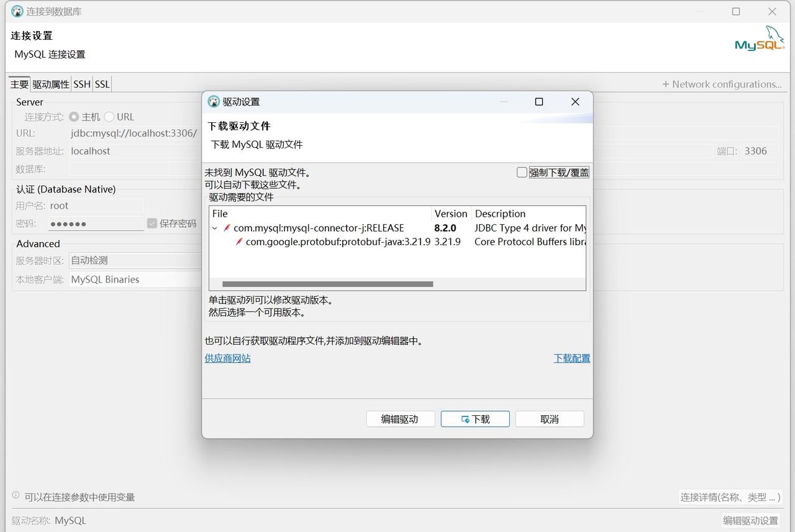The width and height of the screenshot is (795, 532).
Task: Click the 连接详情(名称、类型 ...) button
Action: [x=730, y=497]
